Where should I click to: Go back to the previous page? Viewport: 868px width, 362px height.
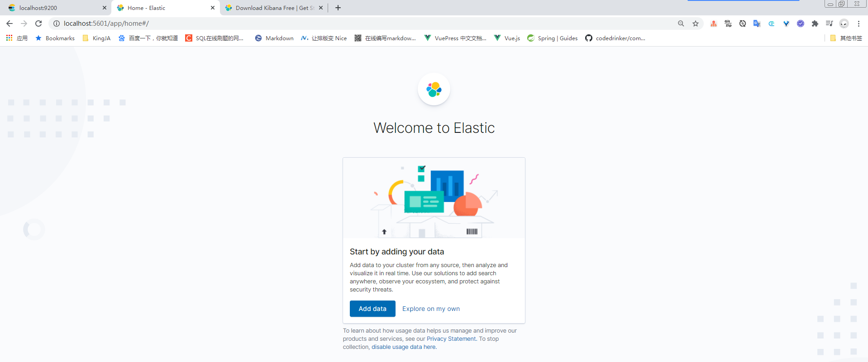[x=10, y=24]
